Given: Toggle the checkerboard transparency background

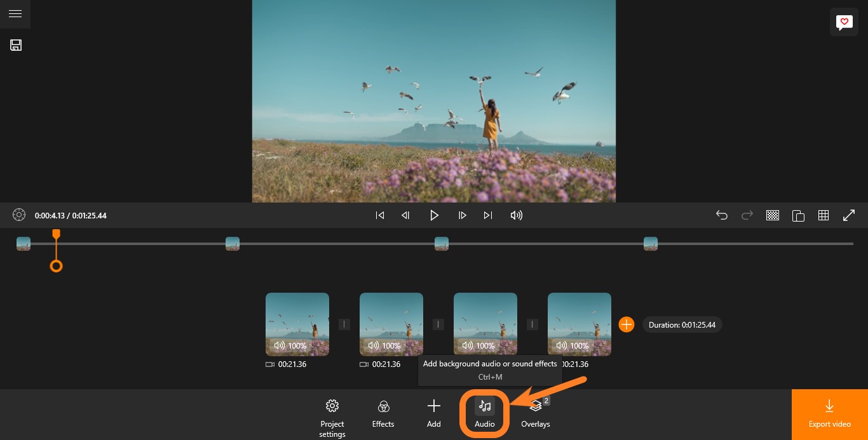Looking at the screenshot, I should pyautogui.click(x=773, y=215).
